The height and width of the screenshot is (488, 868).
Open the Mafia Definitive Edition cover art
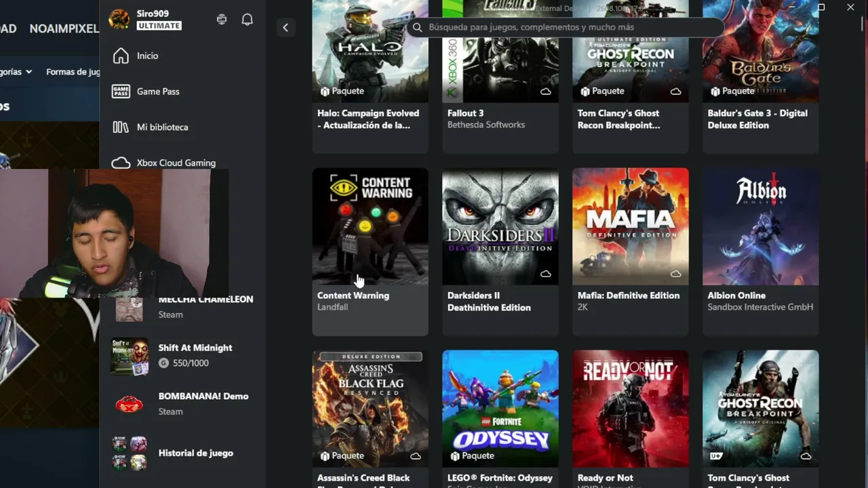[x=631, y=227]
